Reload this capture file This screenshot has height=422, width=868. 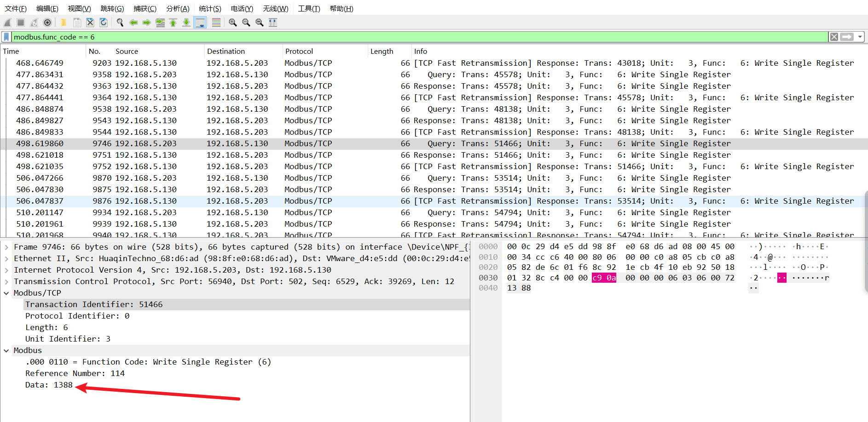104,23
